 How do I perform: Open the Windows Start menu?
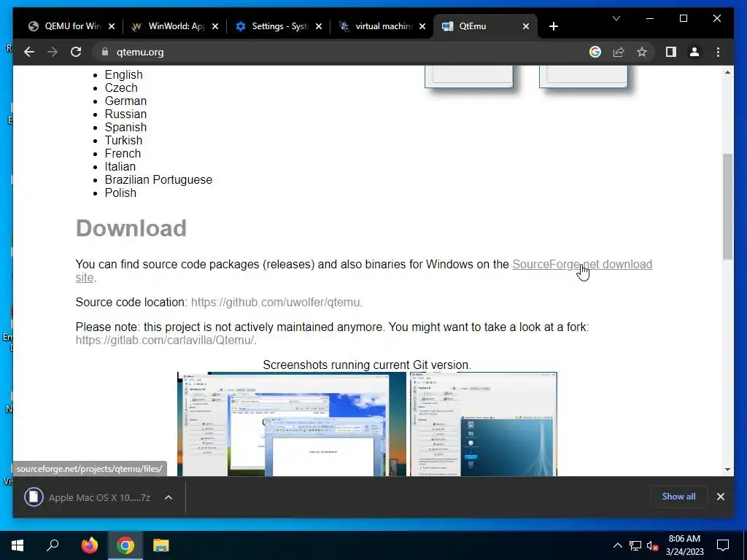click(x=18, y=545)
